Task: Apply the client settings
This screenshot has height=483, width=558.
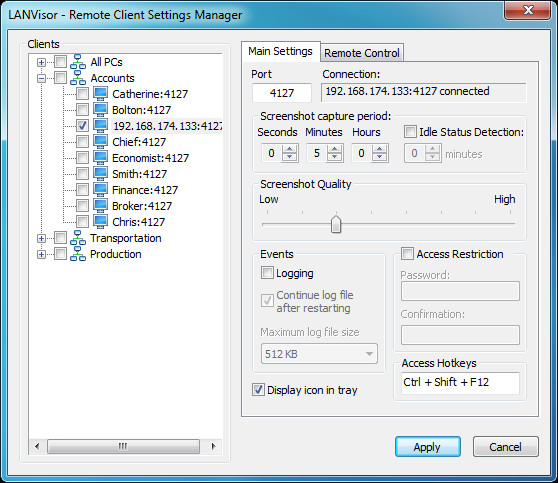Action: (x=427, y=447)
